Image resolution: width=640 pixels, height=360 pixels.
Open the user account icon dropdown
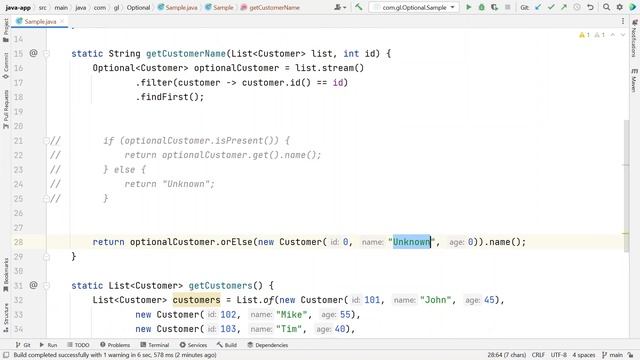(340, 7)
